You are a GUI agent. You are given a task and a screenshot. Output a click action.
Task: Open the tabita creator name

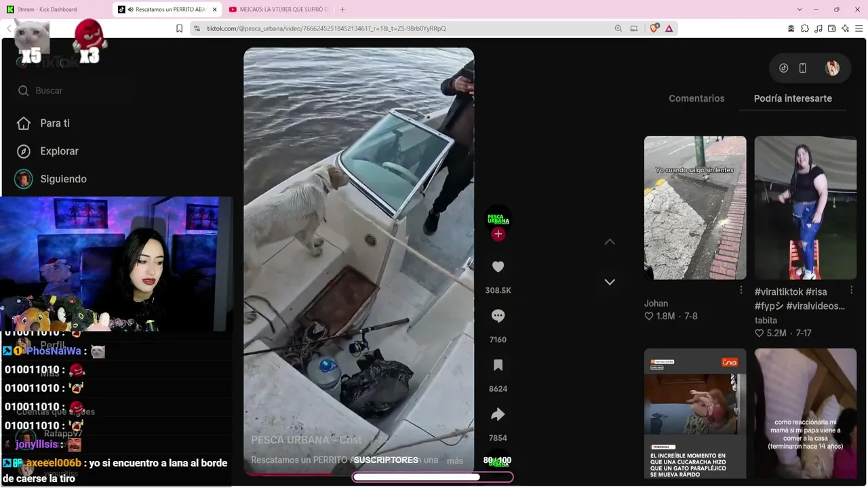coord(766,321)
